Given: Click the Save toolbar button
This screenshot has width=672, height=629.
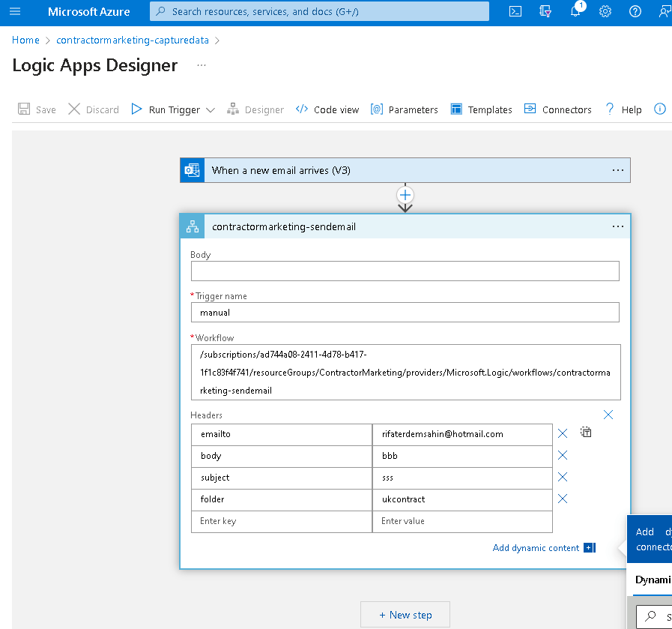Looking at the screenshot, I should click(x=37, y=109).
